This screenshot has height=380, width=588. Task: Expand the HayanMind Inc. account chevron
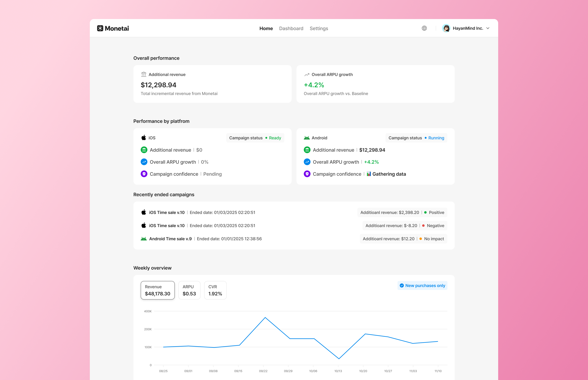click(x=488, y=28)
